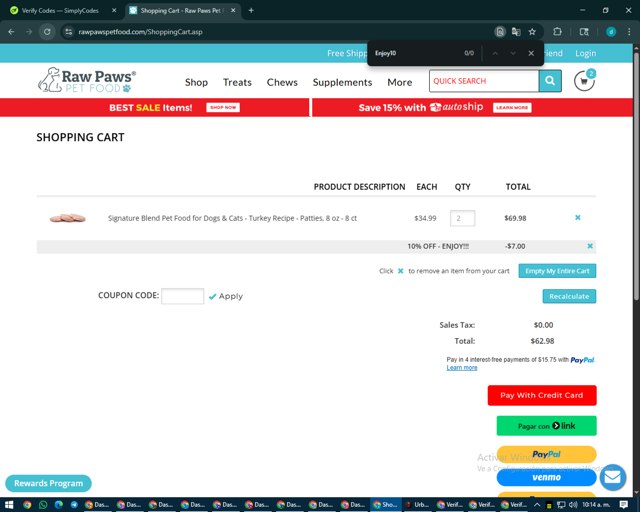Close the find-in-page bar

click(x=531, y=53)
